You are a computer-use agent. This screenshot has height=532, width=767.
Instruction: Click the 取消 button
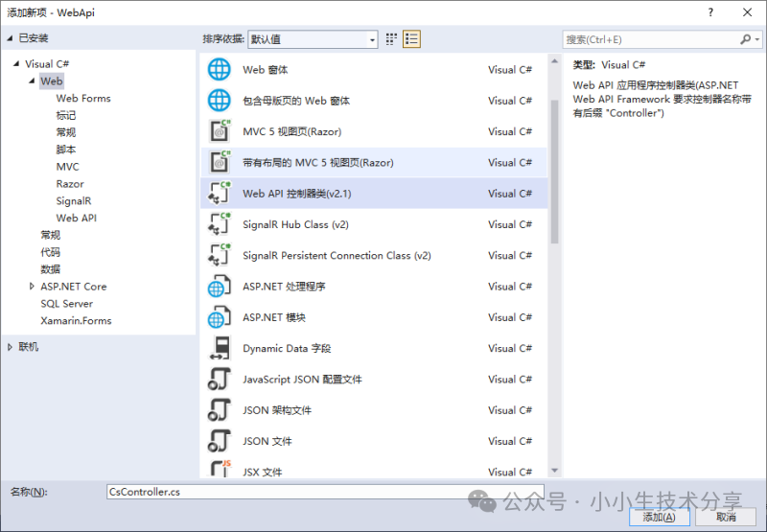click(726, 517)
